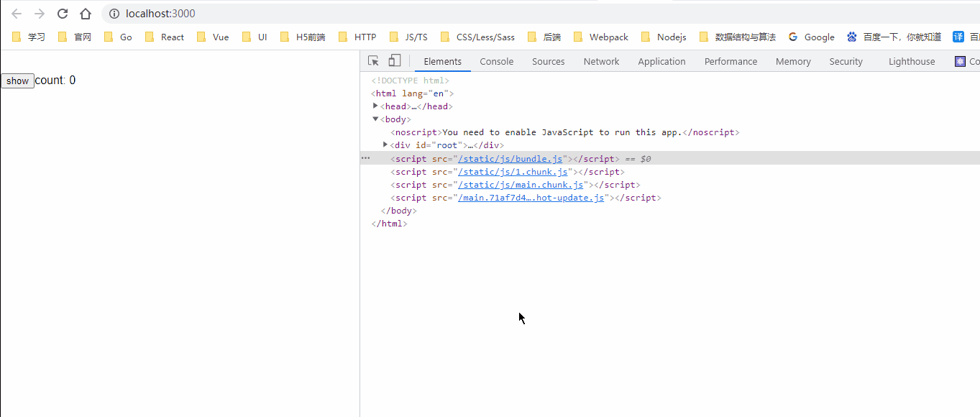Screen dimensions: 980x417
Task: Switch to the Console tab
Action: 497,61
